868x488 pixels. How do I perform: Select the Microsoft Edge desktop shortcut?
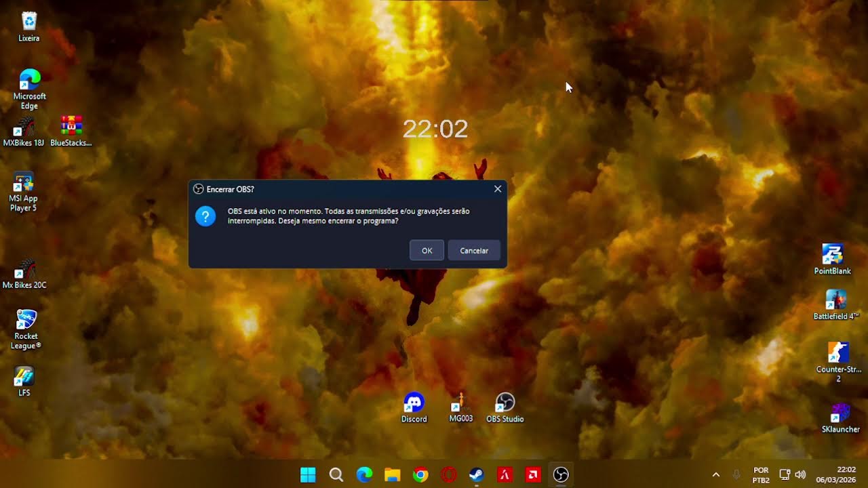(x=29, y=89)
